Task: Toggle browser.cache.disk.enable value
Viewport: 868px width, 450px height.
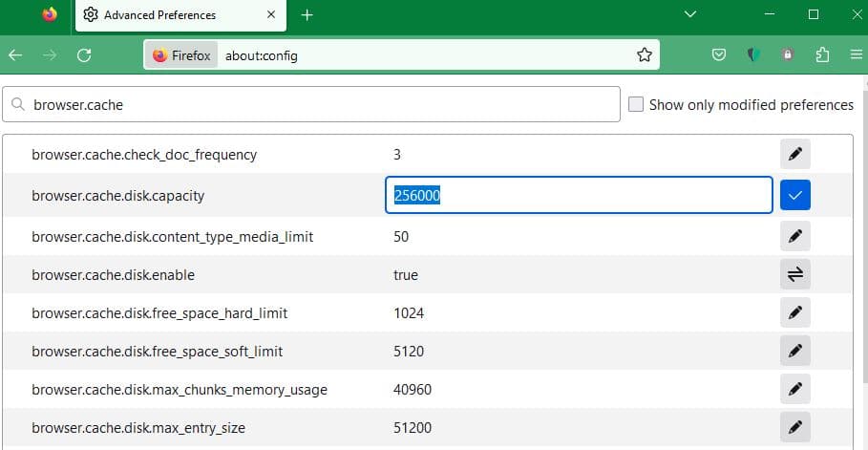Action: [794, 275]
